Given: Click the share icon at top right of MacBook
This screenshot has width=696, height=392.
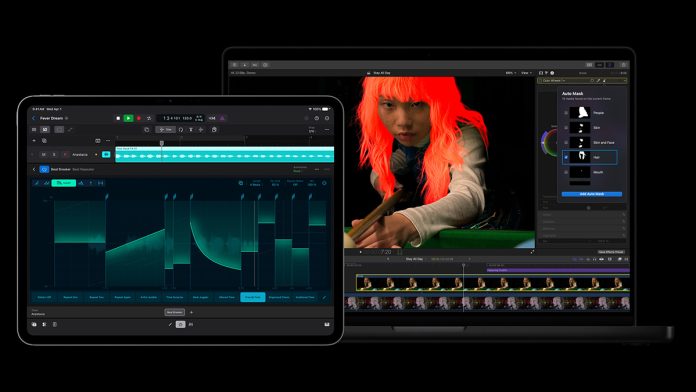Looking at the screenshot, I should (x=623, y=65).
